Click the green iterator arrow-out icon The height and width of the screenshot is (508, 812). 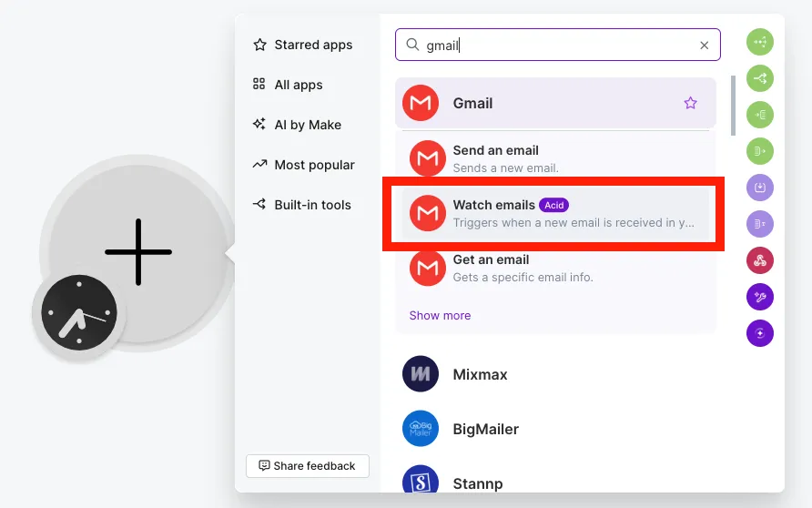click(760, 151)
